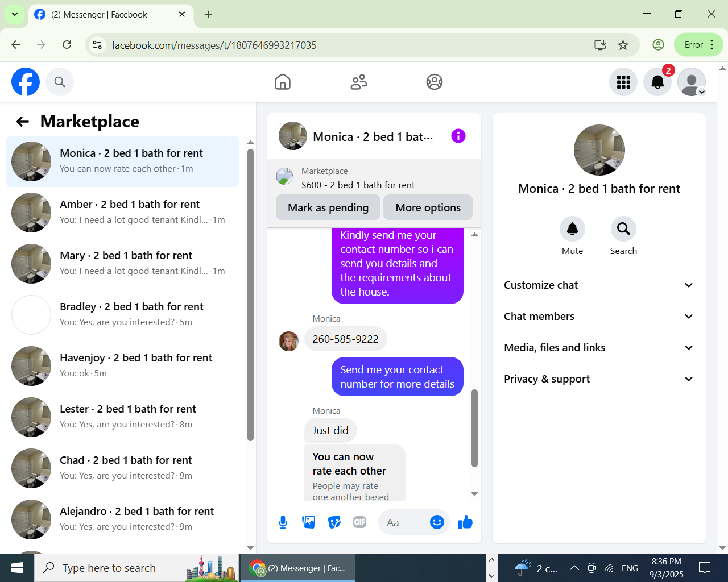Open the Facebook home logo
The image size is (728, 582).
click(x=26, y=82)
